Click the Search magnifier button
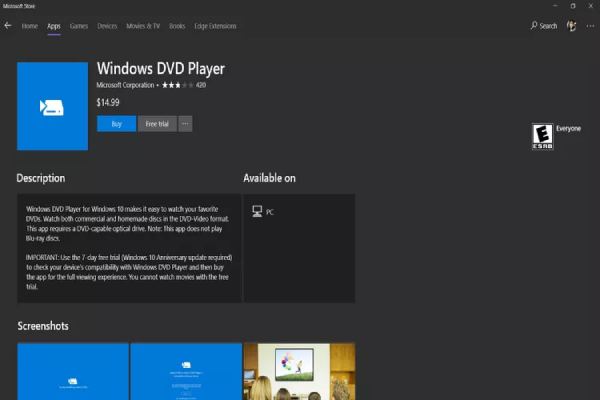The height and width of the screenshot is (400, 600). pyautogui.click(x=544, y=26)
